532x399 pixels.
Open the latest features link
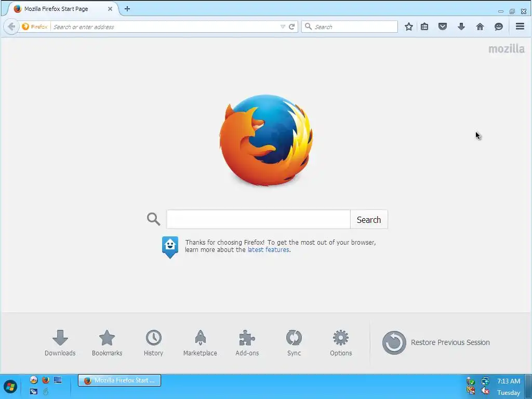(x=269, y=250)
